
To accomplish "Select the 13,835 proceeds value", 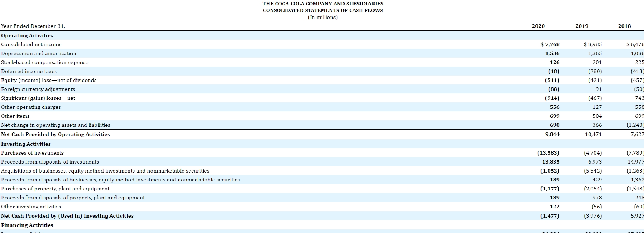I will 551,162.
